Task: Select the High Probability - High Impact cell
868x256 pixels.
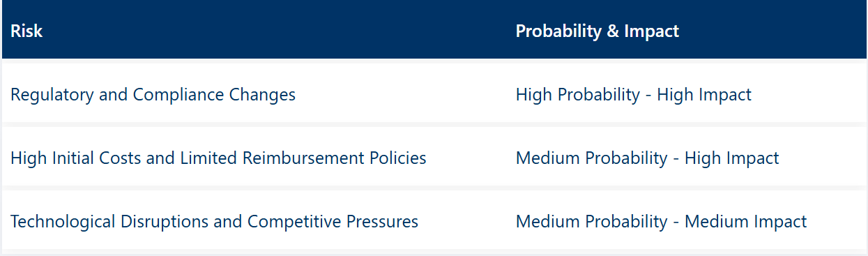Action: pyautogui.click(x=634, y=95)
